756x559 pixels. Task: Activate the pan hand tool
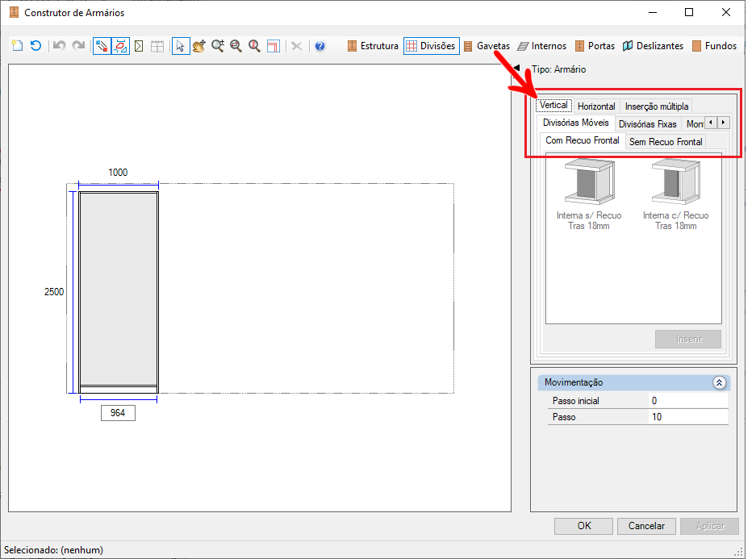point(199,46)
